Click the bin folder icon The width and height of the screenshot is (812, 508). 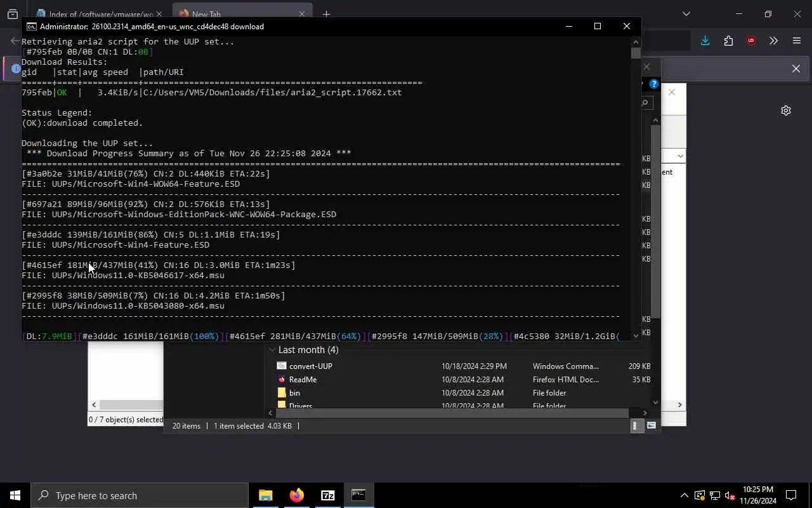[282, 392]
